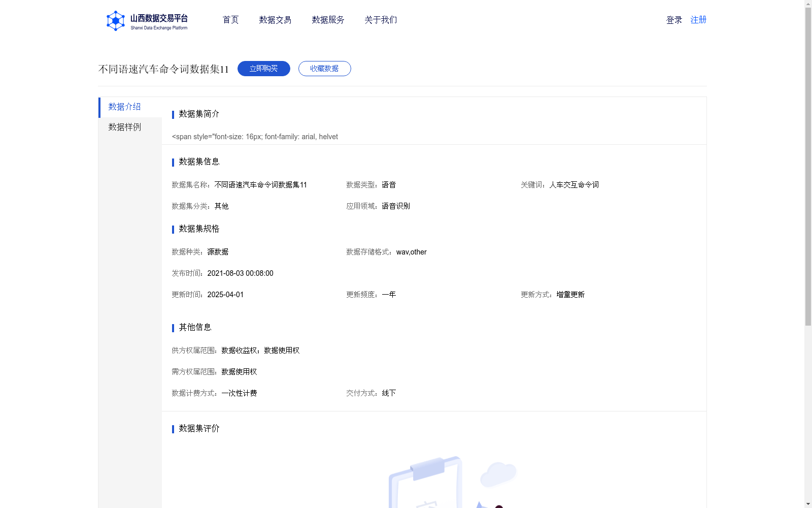Click the 注册 link
812x508 pixels.
tap(698, 20)
